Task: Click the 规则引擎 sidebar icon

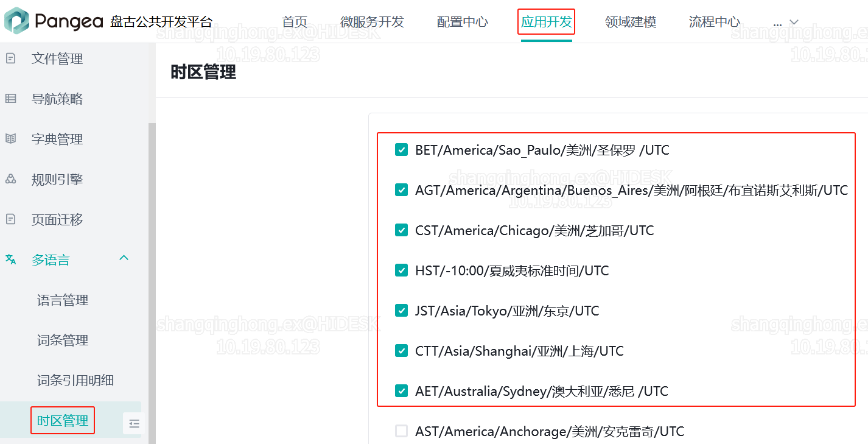Action: pyautogui.click(x=10, y=179)
